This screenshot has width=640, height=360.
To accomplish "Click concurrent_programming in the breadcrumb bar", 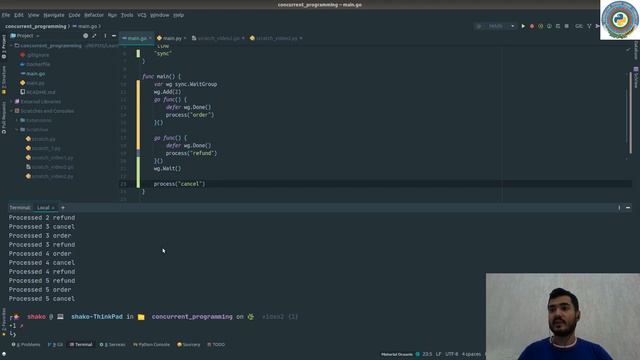I will 36,26.
